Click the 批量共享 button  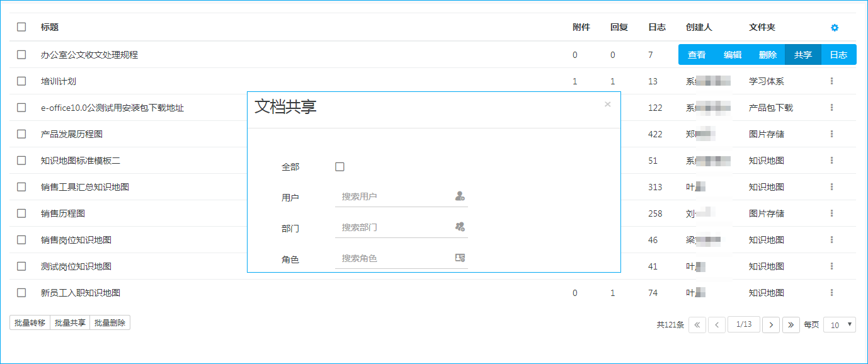(x=70, y=323)
